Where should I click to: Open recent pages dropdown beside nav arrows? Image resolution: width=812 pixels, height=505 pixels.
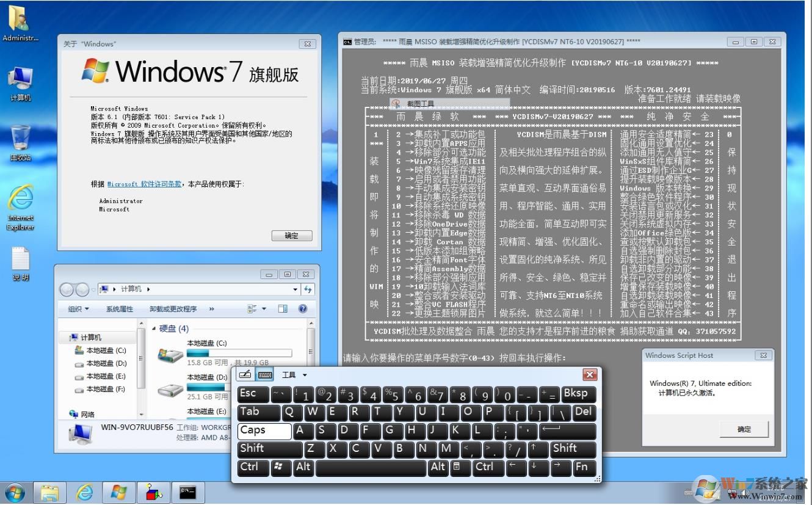[93, 289]
